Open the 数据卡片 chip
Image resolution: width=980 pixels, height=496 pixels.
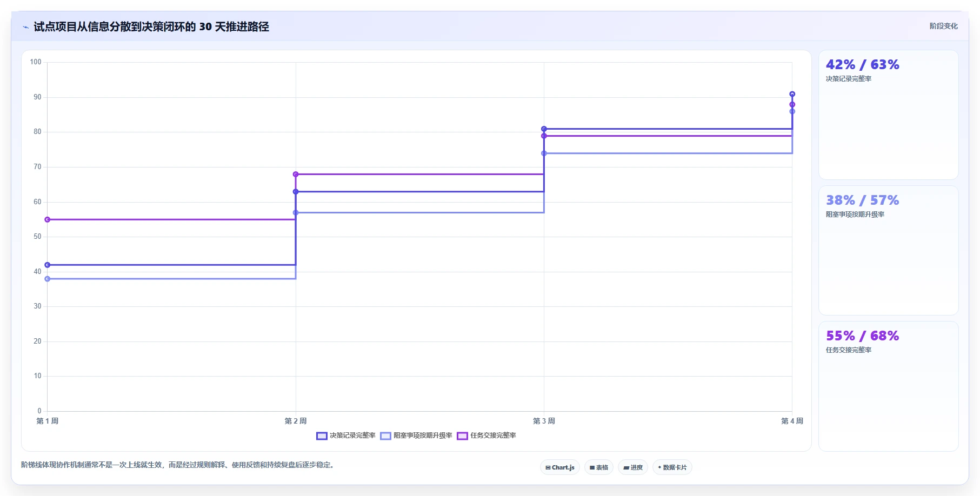point(672,467)
